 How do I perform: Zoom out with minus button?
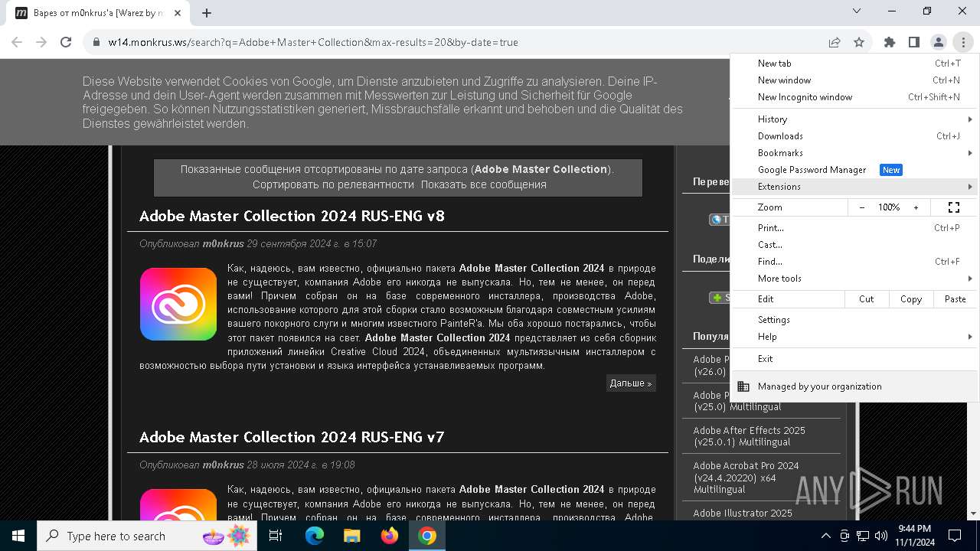[862, 207]
